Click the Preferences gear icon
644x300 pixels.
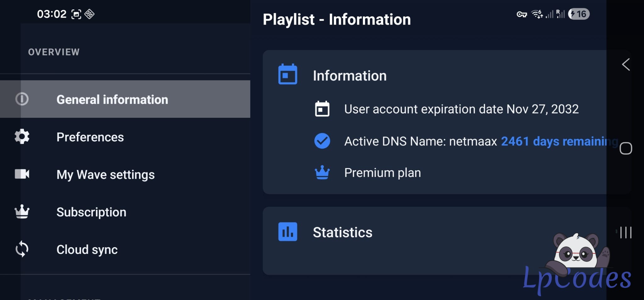pos(22,137)
